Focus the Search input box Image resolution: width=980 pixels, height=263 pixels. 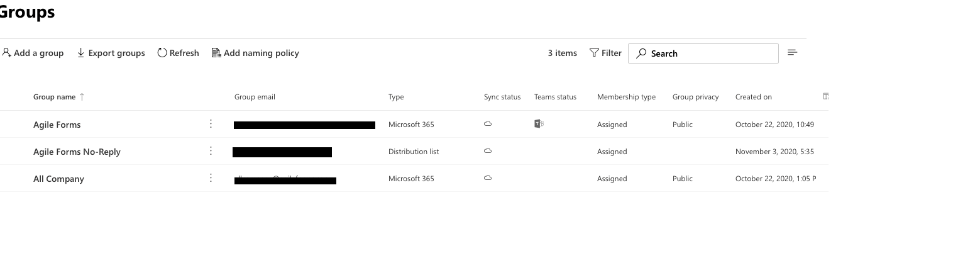point(703,53)
